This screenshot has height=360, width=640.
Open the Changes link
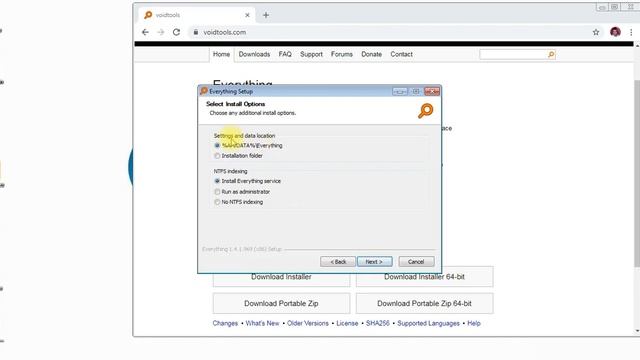tap(225, 323)
